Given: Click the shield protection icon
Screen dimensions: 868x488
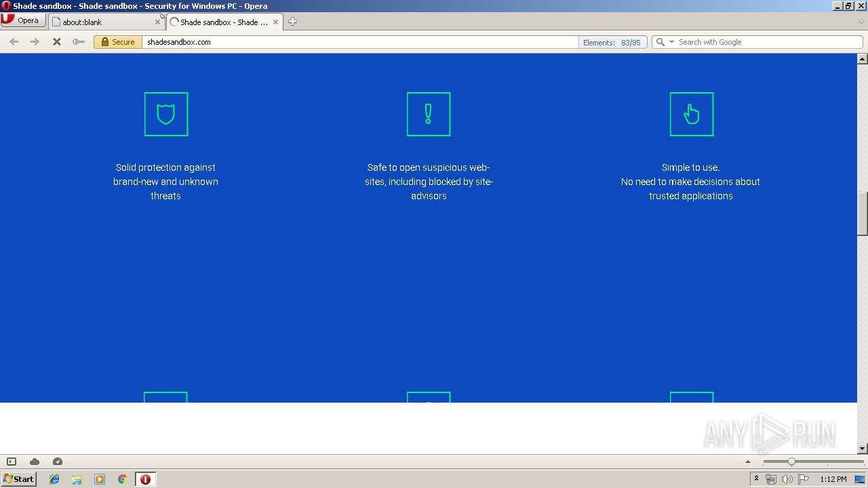Looking at the screenshot, I should [166, 114].
